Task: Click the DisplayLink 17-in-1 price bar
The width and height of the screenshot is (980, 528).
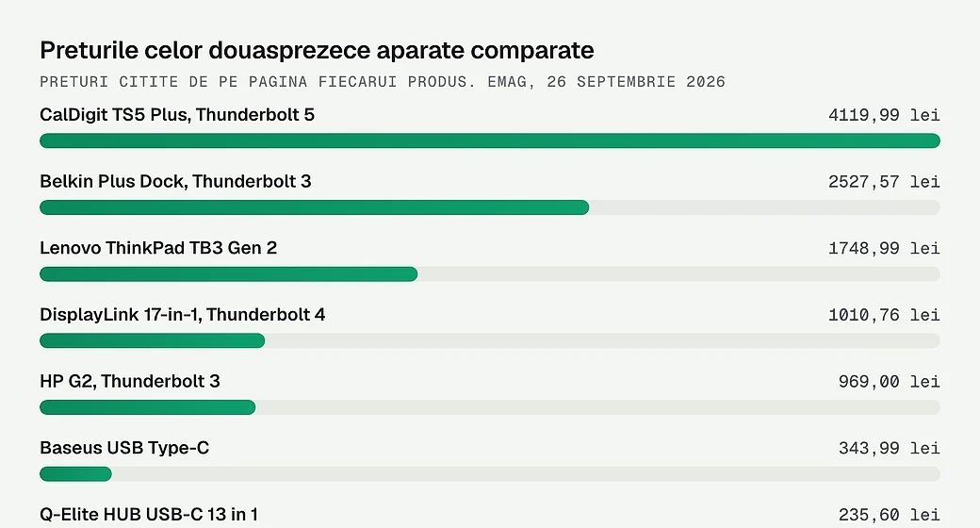Action: [153, 340]
